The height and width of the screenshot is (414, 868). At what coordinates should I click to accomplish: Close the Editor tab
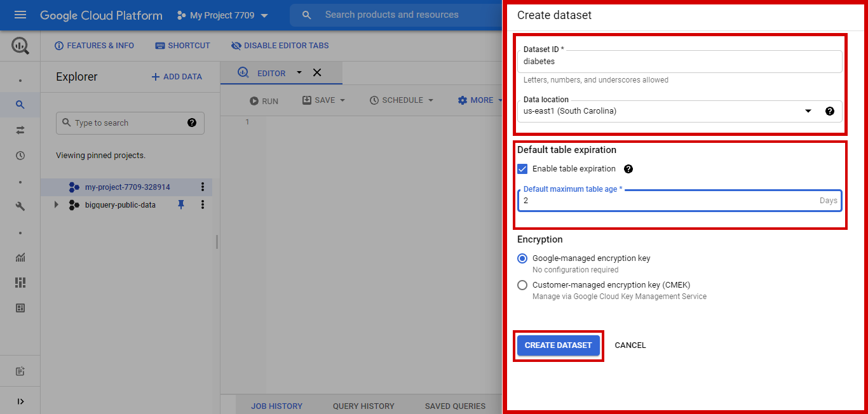(x=317, y=72)
